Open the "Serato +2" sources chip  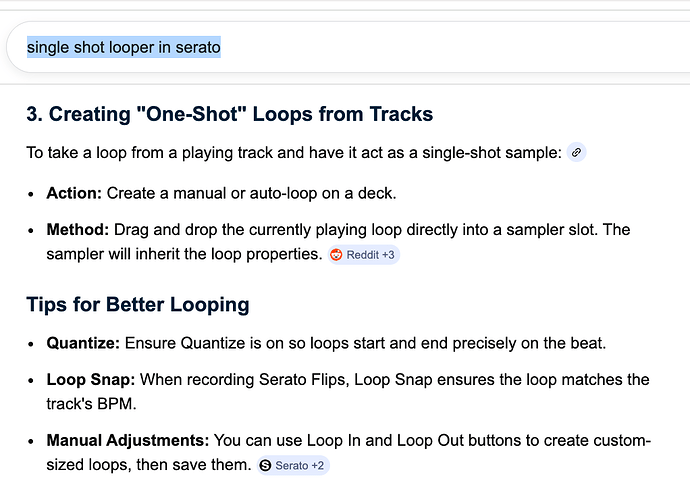[292, 465]
